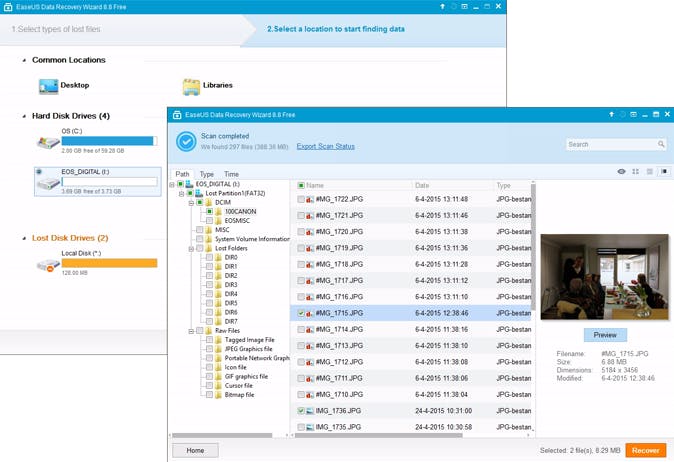
Task: Uncheck the #MG_1715.JPG file checkbox
Action: [x=301, y=313]
